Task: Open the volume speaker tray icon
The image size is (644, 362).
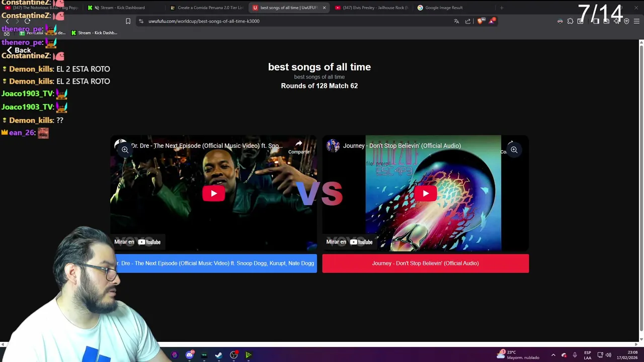Action: point(608,355)
